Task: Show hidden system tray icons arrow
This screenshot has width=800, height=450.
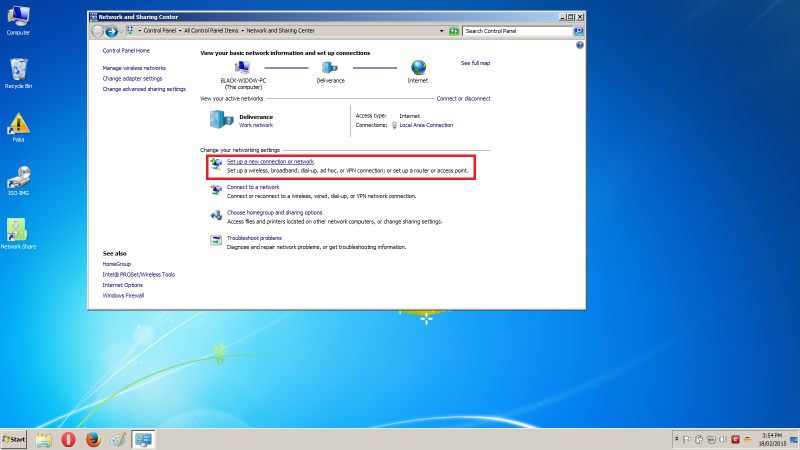Action: click(x=678, y=439)
